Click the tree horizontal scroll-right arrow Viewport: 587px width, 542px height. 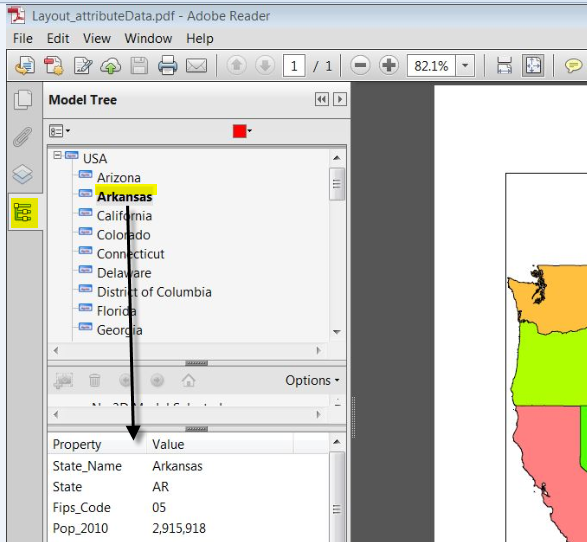coord(319,351)
